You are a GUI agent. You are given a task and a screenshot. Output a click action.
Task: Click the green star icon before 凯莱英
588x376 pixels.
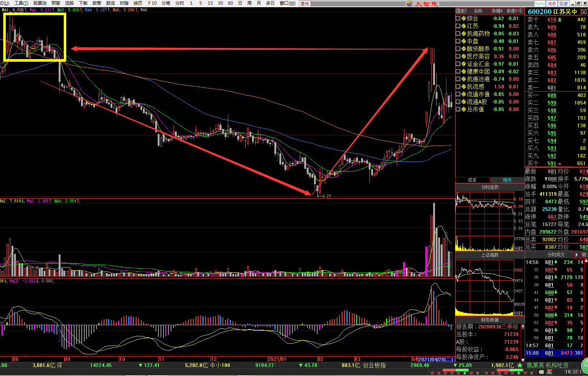click(x=520, y=365)
